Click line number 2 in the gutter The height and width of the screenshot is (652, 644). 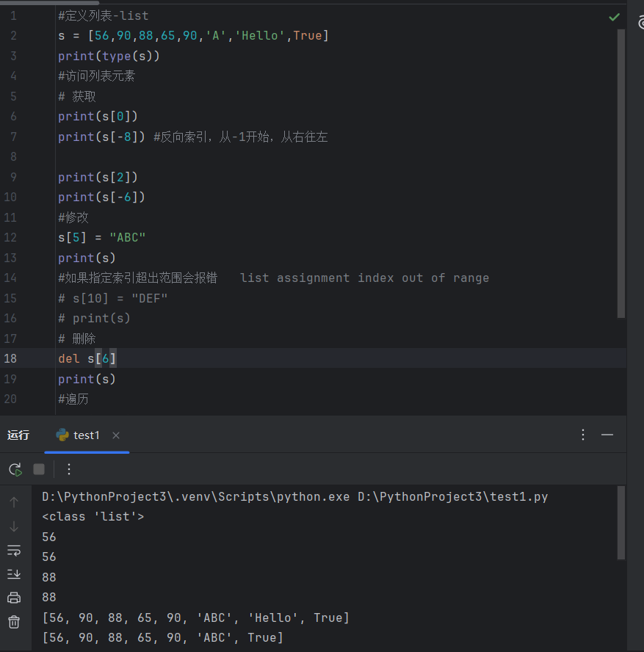click(13, 36)
